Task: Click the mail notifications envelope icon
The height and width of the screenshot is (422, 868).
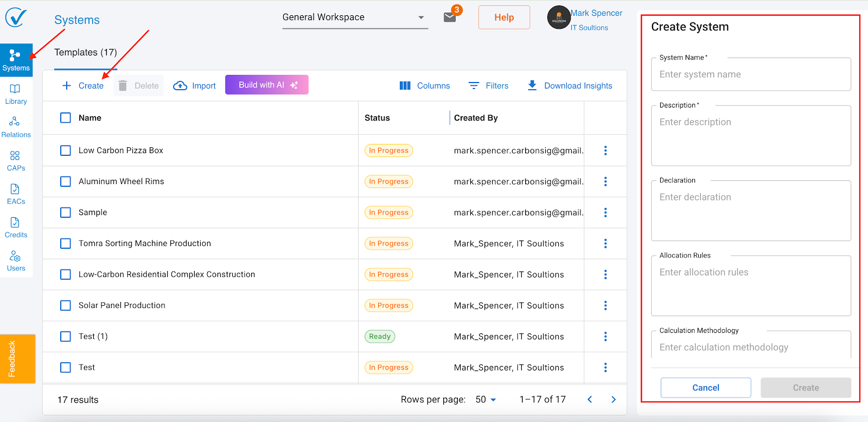Action: coord(450,17)
